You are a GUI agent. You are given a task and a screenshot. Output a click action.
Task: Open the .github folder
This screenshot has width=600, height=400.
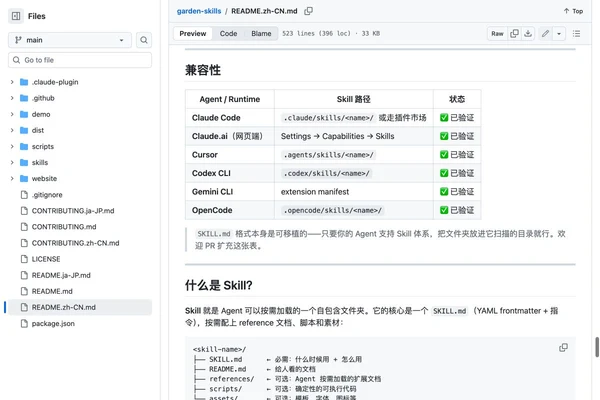[x=43, y=98]
